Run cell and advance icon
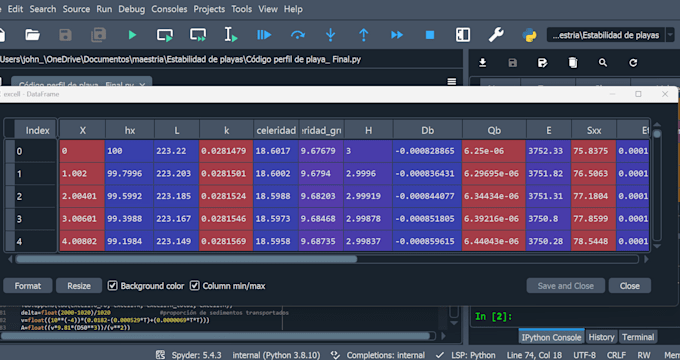680x360 pixels. pos(198,35)
